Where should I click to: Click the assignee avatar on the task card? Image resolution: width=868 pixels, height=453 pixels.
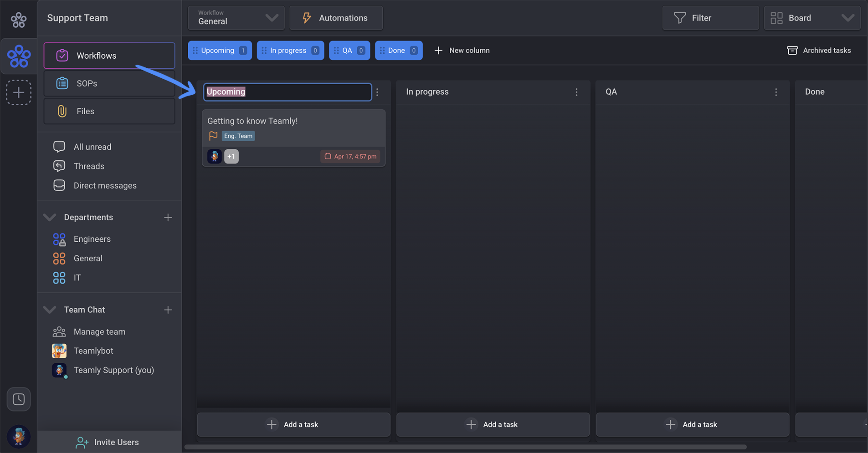(215, 156)
